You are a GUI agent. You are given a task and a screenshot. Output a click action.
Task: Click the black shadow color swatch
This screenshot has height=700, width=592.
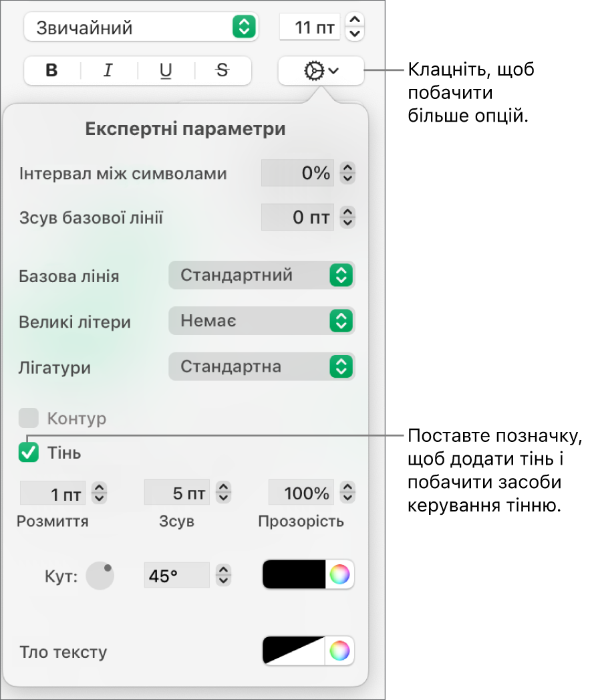pos(294,574)
